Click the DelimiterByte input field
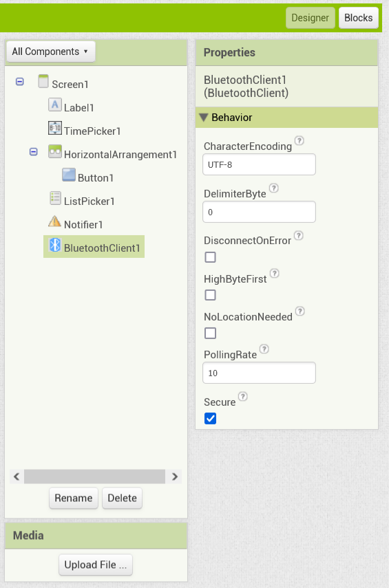Viewport: 389px width, 588px height. coord(259,212)
